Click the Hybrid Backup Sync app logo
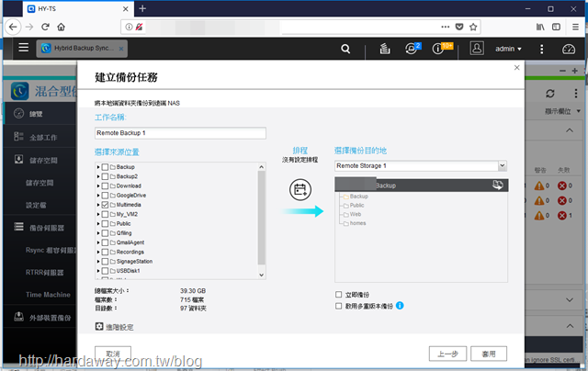This screenshot has width=588, height=371. (x=19, y=91)
